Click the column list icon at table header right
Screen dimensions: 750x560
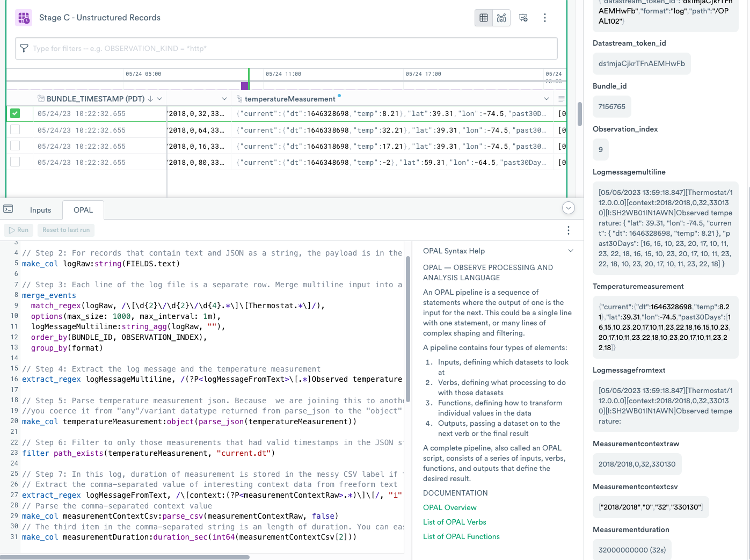(x=561, y=99)
